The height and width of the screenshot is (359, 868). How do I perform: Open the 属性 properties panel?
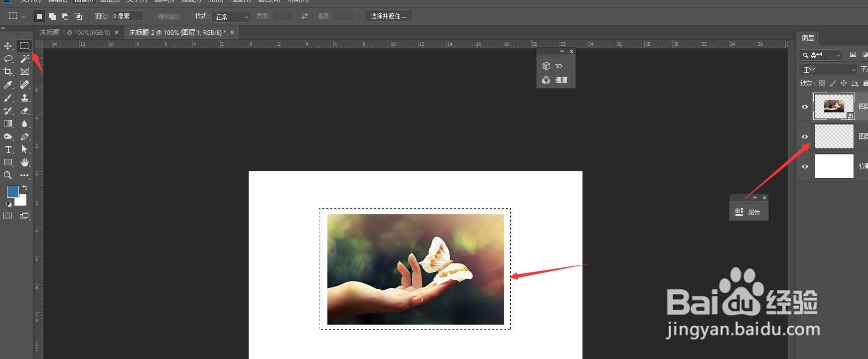tap(749, 212)
